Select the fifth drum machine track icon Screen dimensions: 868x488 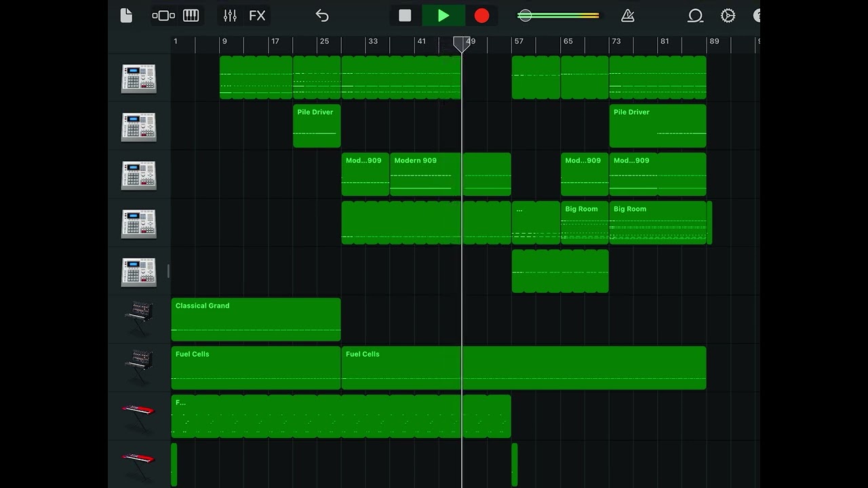138,272
